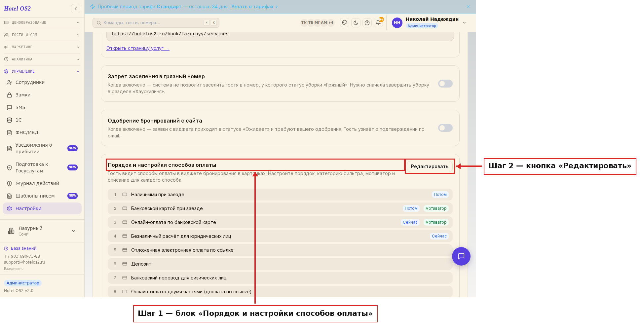Click the people icon beside Сотрудники
Screen dimensions: 644x330
pyautogui.click(x=10, y=83)
